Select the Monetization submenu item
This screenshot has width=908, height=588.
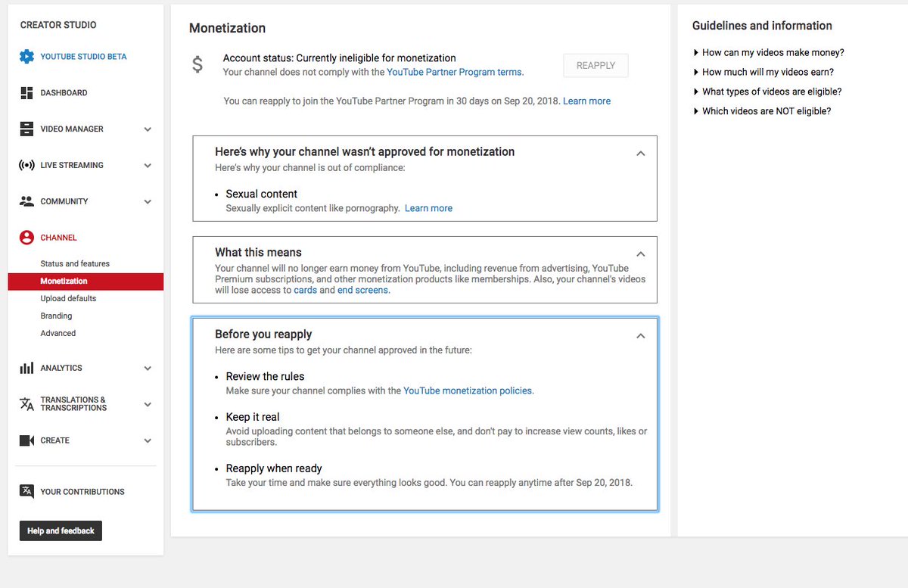[x=86, y=282]
